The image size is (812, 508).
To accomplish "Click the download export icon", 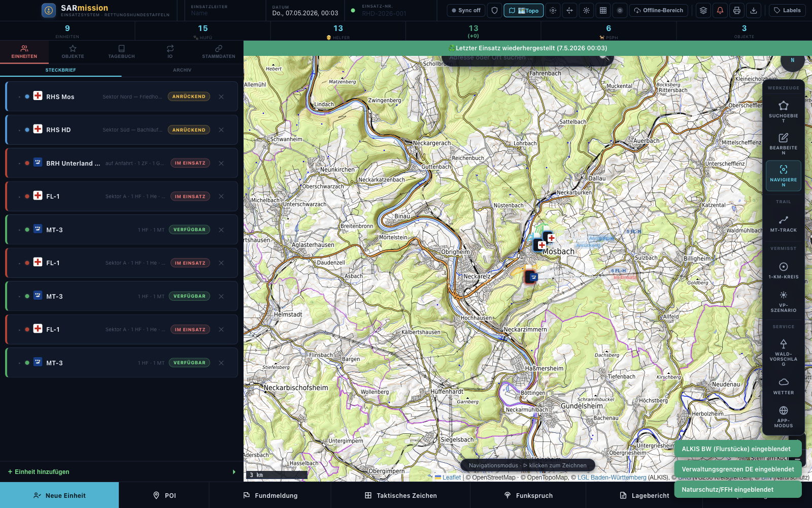I will 754,10.
